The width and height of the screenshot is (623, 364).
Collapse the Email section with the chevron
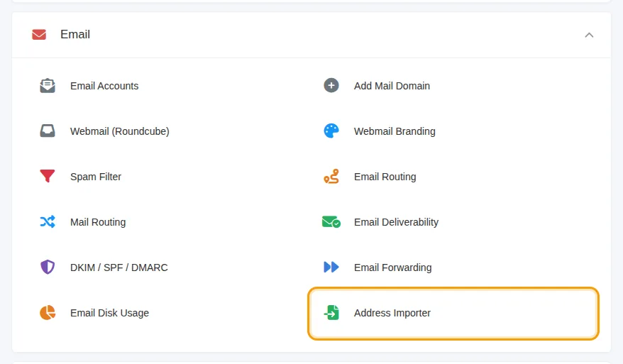click(x=589, y=35)
